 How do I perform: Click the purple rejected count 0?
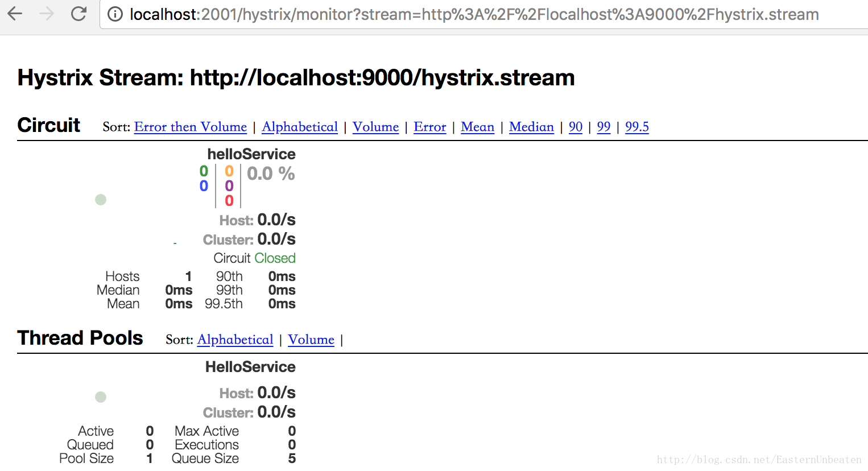click(229, 186)
